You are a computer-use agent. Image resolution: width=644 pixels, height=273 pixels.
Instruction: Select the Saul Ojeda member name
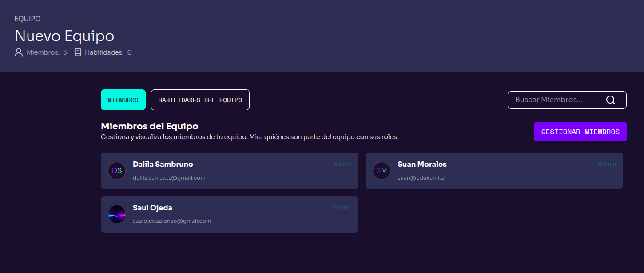coord(152,208)
